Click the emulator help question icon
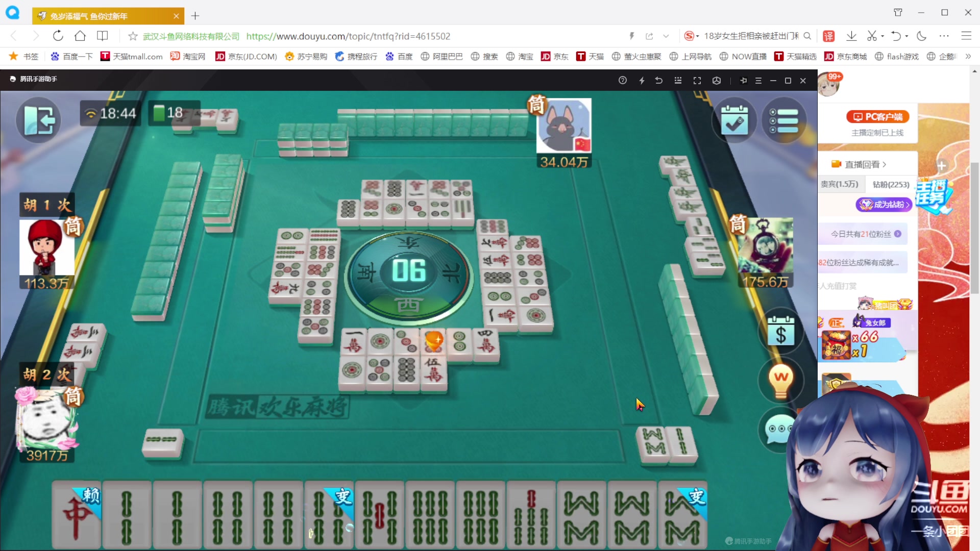The width and height of the screenshot is (980, 551). coord(622,81)
